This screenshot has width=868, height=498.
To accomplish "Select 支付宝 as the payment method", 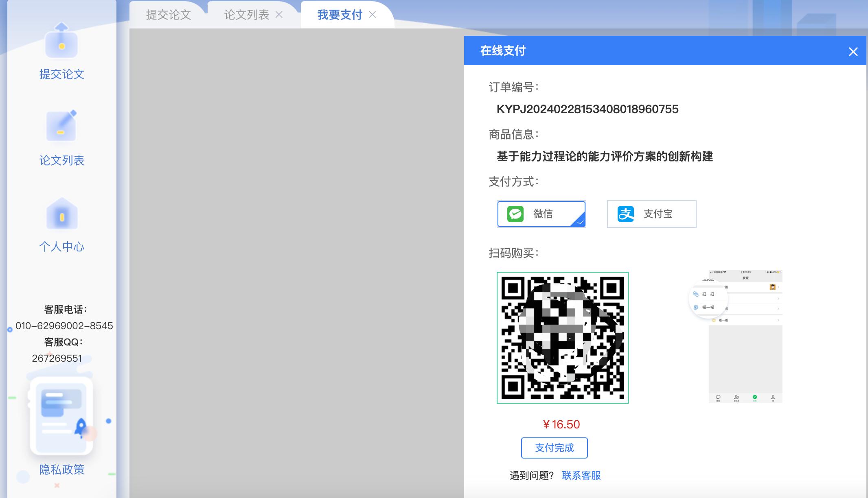I will 652,214.
